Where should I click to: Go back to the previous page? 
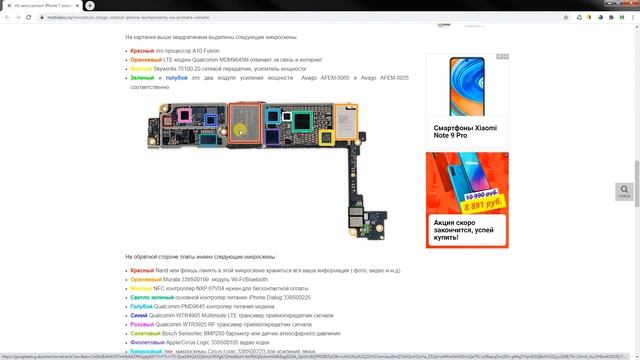click(x=7, y=18)
